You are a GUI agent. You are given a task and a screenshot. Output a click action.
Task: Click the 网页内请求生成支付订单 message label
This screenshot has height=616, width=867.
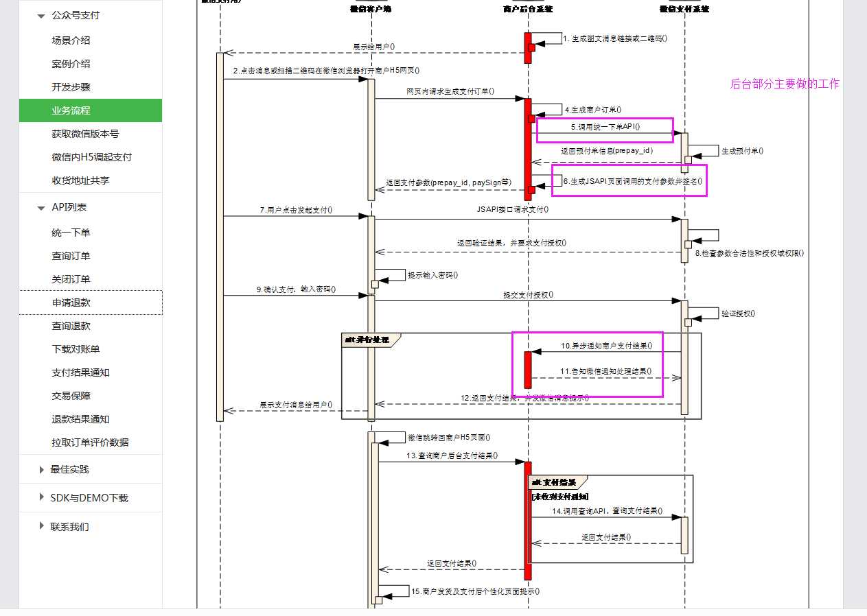click(x=450, y=91)
